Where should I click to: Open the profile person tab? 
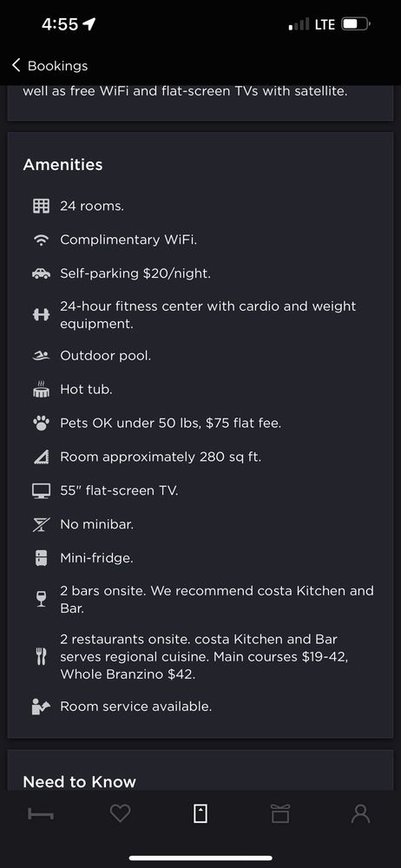click(x=360, y=813)
